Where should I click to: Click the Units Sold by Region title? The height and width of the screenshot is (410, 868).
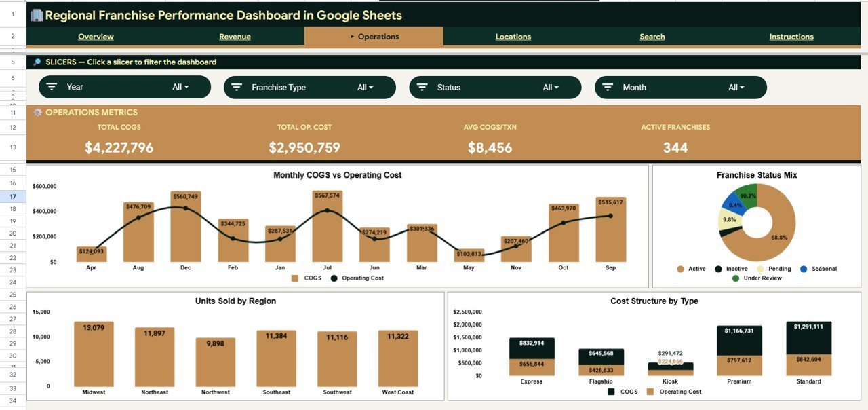(x=235, y=301)
